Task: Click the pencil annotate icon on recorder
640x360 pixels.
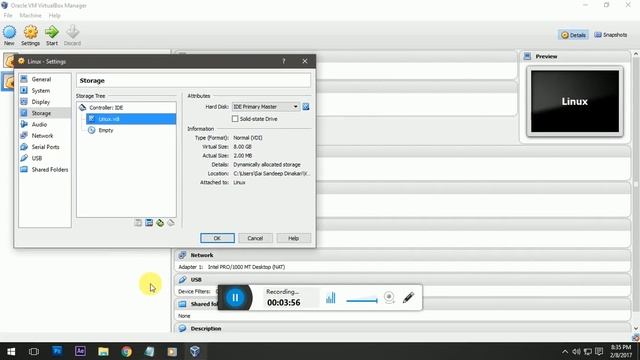Action: (408, 298)
